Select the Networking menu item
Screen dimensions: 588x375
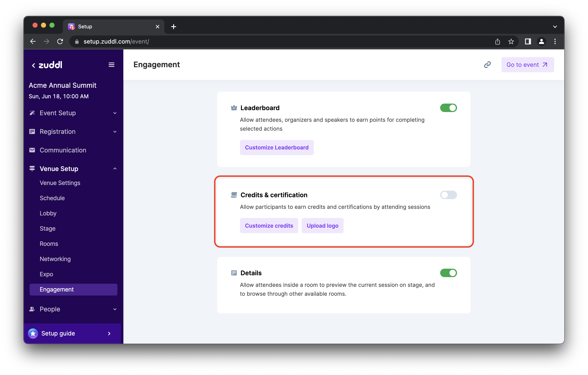55,259
